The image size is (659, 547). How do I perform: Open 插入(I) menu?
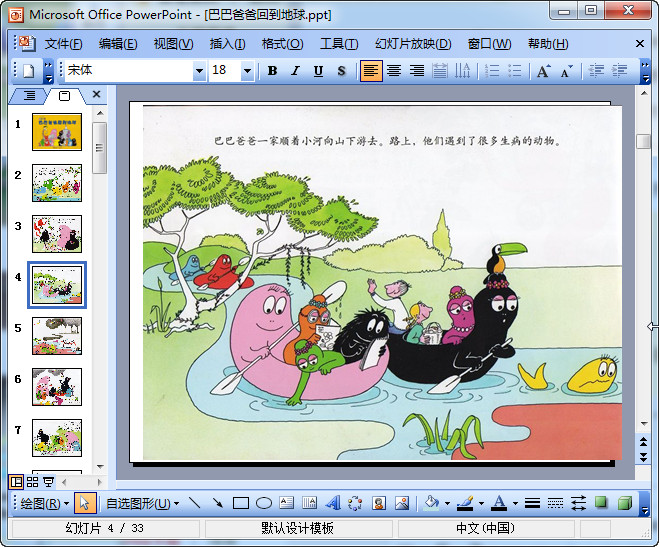coord(227,44)
